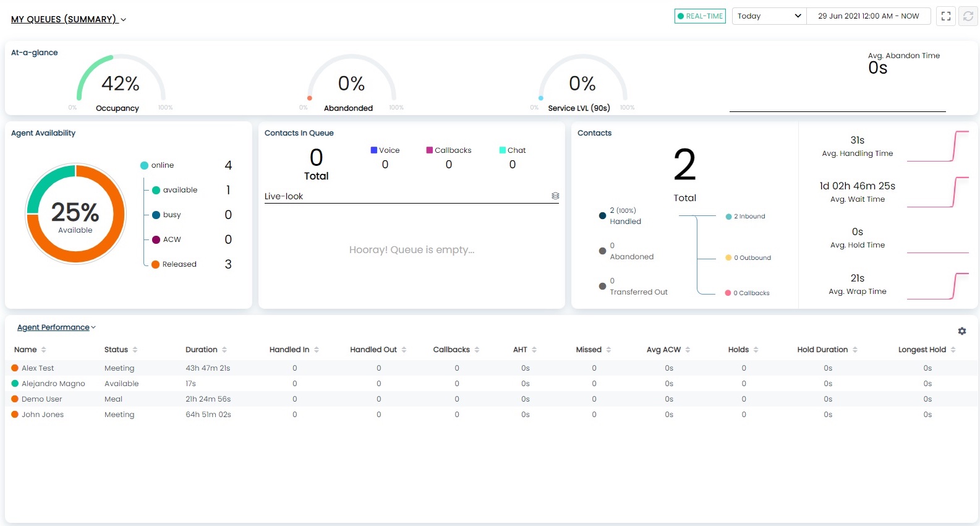Click the Avg. Handling Time sparkline

point(938,146)
